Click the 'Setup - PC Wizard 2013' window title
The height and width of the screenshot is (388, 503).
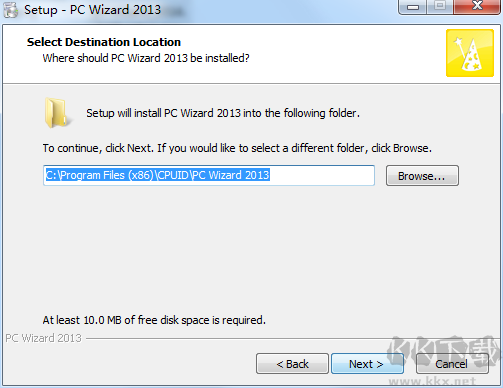tap(92, 10)
